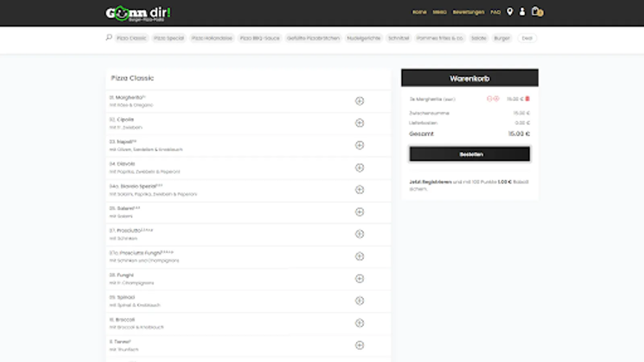Click the Pizza Classic section heading
Screen dimensions: 644x362
(132, 78)
